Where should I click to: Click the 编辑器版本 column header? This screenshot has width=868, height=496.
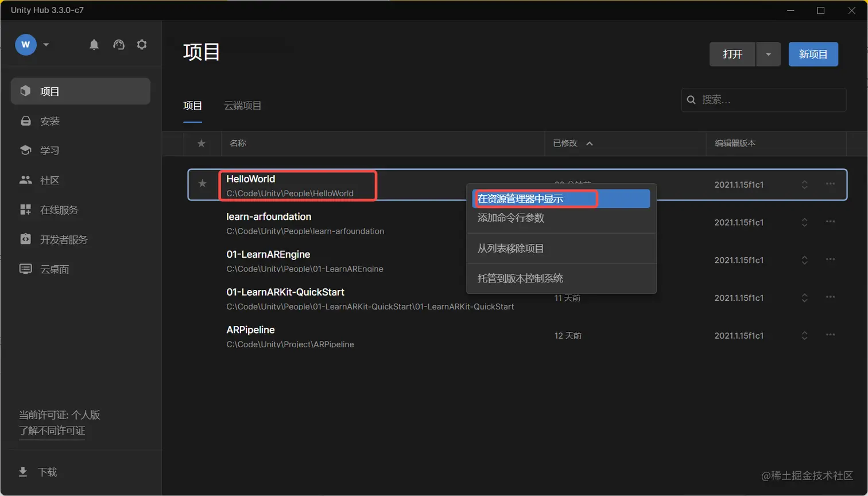pyautogui.click(x=735, y=144)
